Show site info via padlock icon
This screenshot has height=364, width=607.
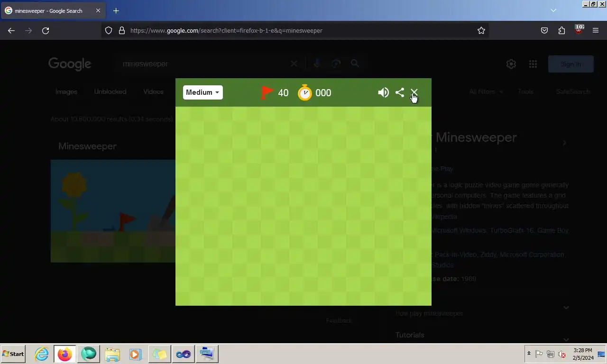click(122, 30)
